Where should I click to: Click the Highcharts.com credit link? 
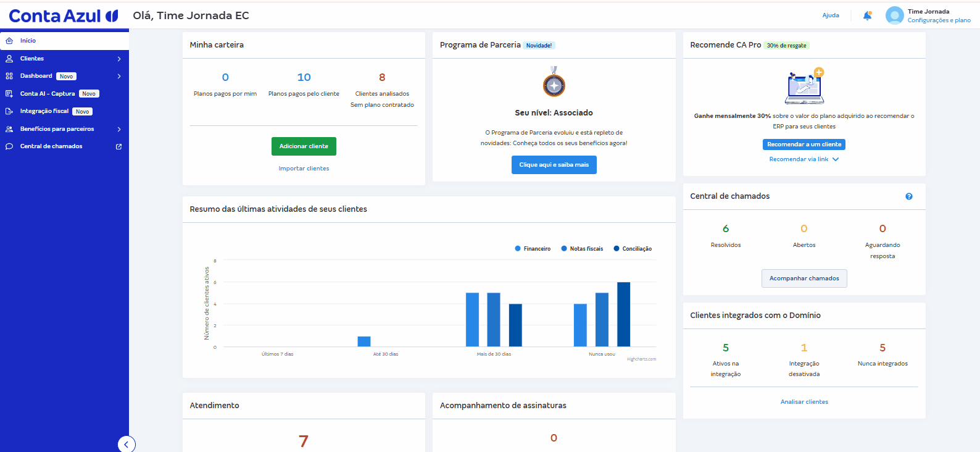coord(642,359)
